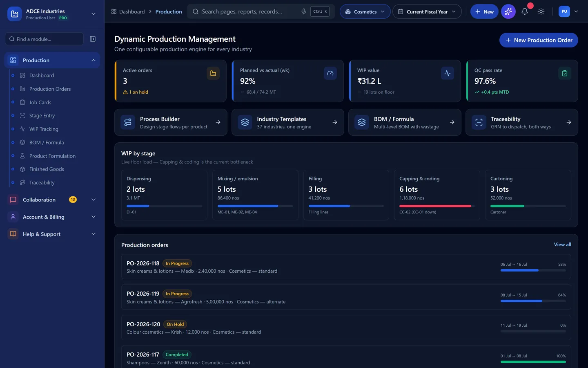This screenshot has width=588, height=368.
Task: Click the Find a module field
Action: click(44, 39)
